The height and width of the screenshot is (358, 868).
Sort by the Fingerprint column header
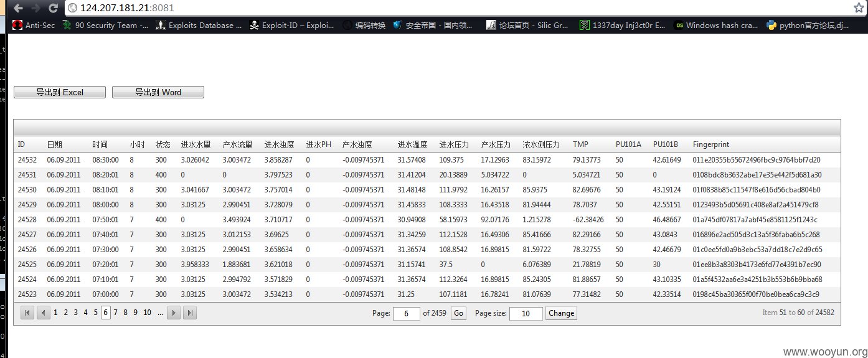tap(710, 144)
